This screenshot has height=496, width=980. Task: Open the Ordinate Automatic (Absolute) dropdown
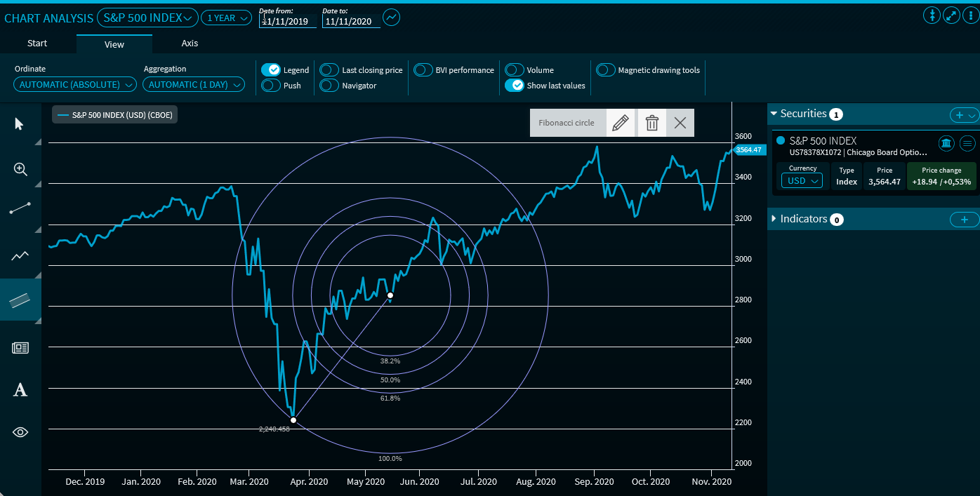point(75,85)
